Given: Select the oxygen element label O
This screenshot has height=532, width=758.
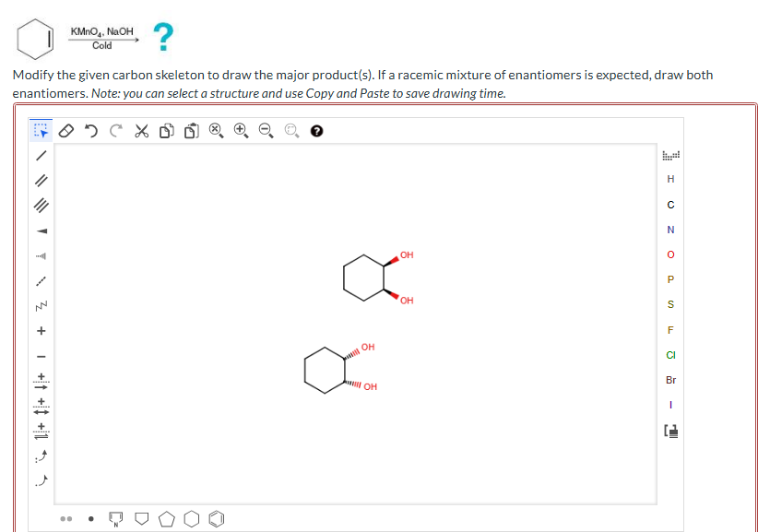Looking at the screenshot, I should 670,254.
